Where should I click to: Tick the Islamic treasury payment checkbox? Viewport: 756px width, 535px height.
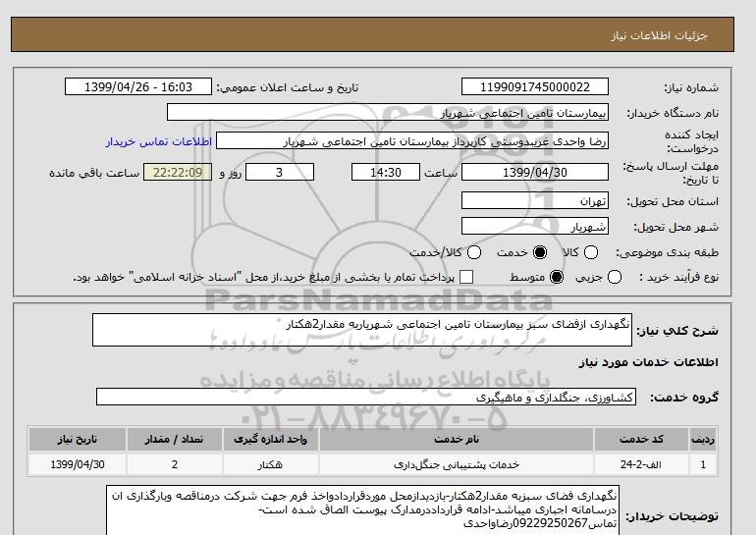[x=465, y=277]
